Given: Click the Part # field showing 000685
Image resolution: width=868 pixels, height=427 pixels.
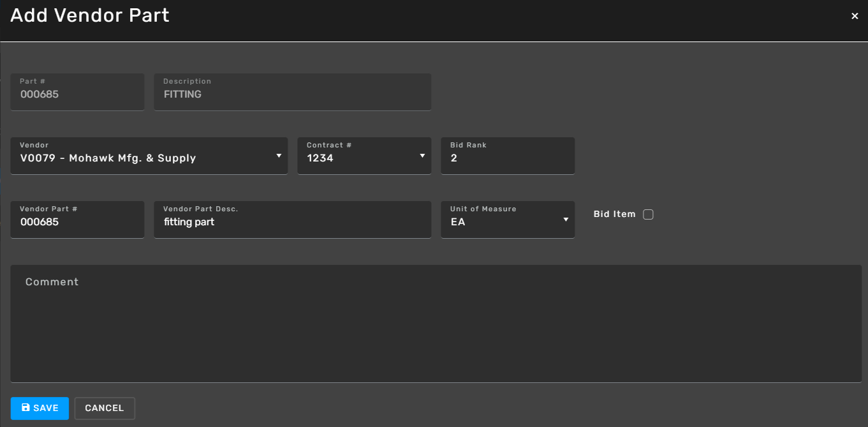Looking at the screenshot, I should click(77, 94).
